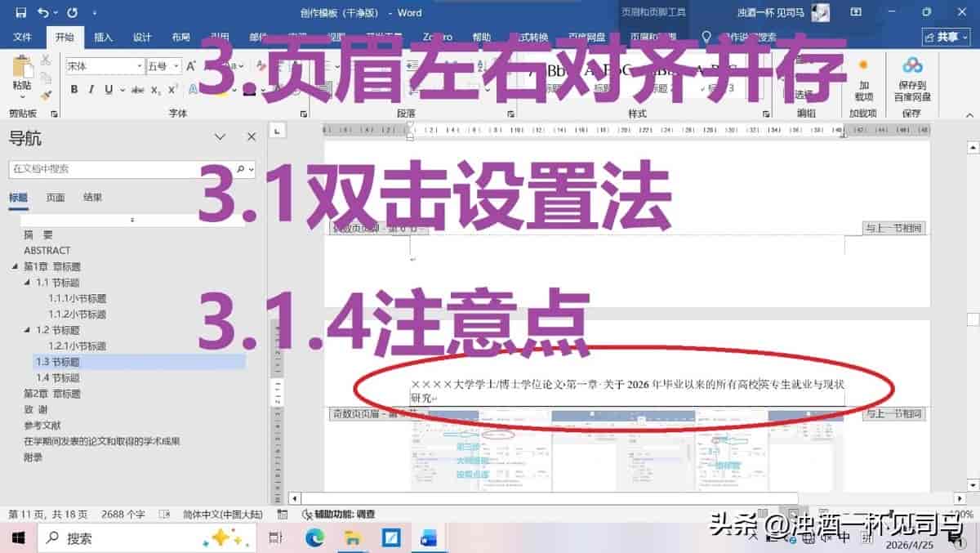980x553 pixels.
Task: Open the Windows Start menu
Action: coord(18,537)
